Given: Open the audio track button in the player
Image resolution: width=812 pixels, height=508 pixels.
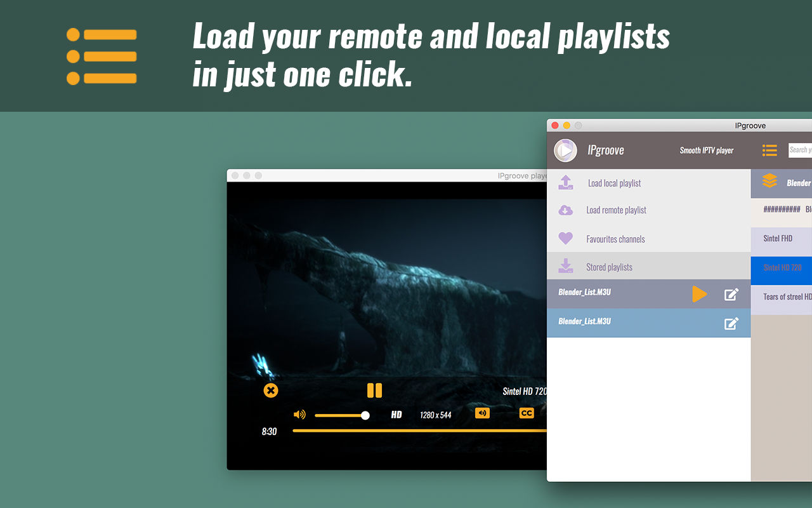Looking at the screenshot, I should [483, 413].
